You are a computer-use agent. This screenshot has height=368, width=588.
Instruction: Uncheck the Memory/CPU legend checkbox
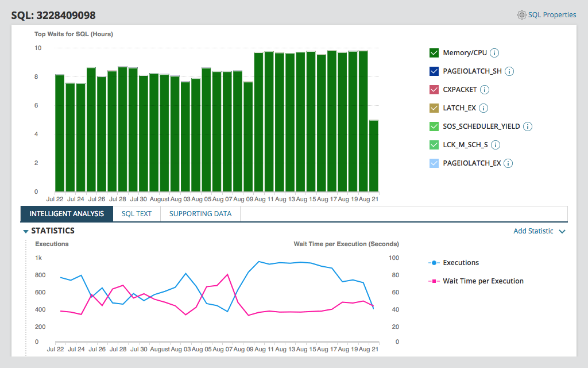click(x=434, y=53)
